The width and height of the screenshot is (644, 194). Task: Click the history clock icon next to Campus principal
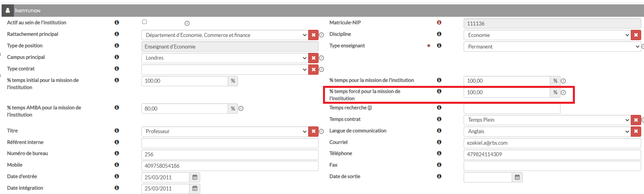pos(322,58)
